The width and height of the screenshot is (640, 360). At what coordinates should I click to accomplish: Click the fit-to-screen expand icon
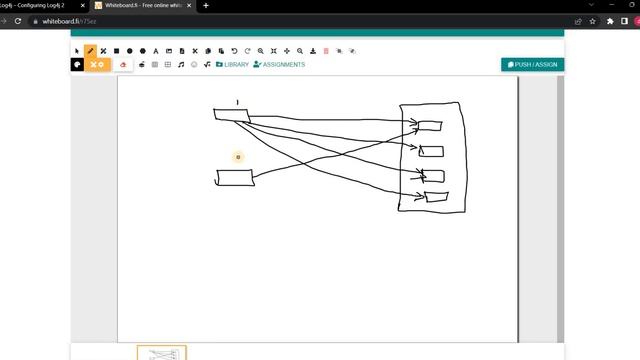(273, 51)
